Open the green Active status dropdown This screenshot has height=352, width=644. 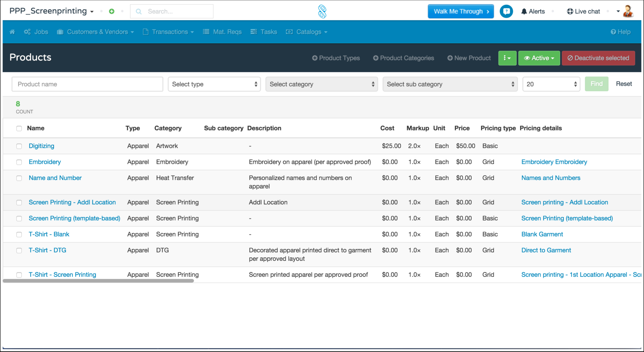[x=539, y=58]
